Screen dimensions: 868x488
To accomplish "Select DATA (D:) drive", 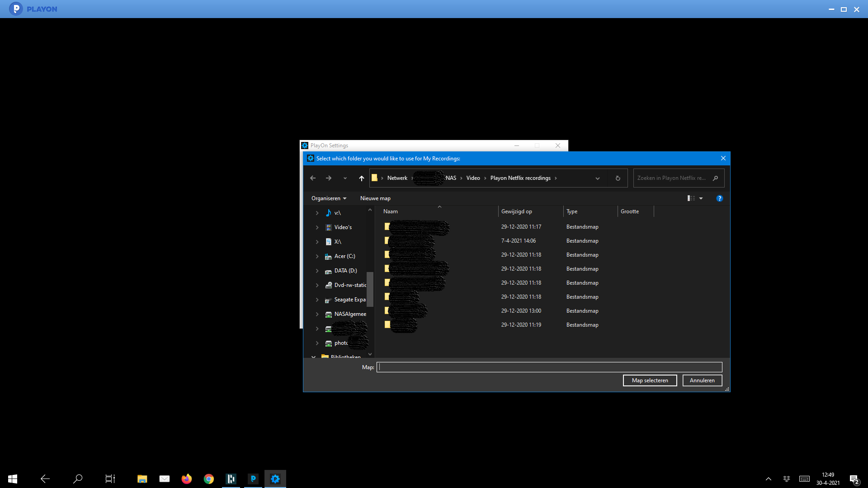I will pos(346,271).
